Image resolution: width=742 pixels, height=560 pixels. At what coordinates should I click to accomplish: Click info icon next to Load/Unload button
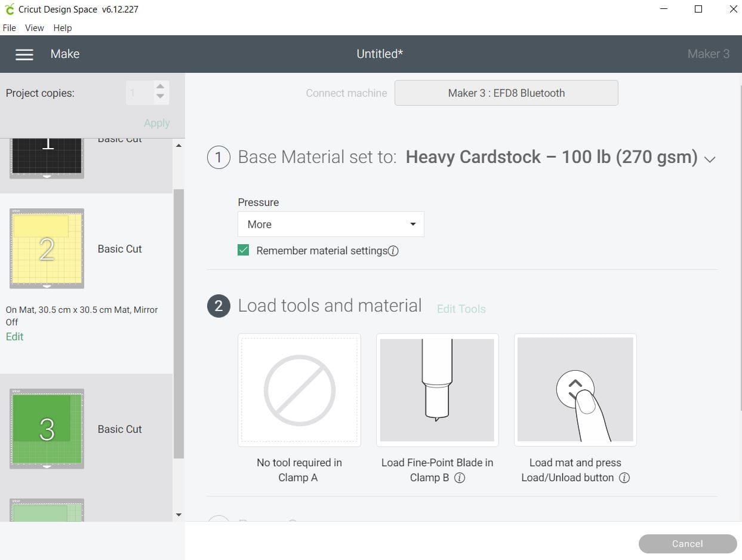[x=624, y=478]
